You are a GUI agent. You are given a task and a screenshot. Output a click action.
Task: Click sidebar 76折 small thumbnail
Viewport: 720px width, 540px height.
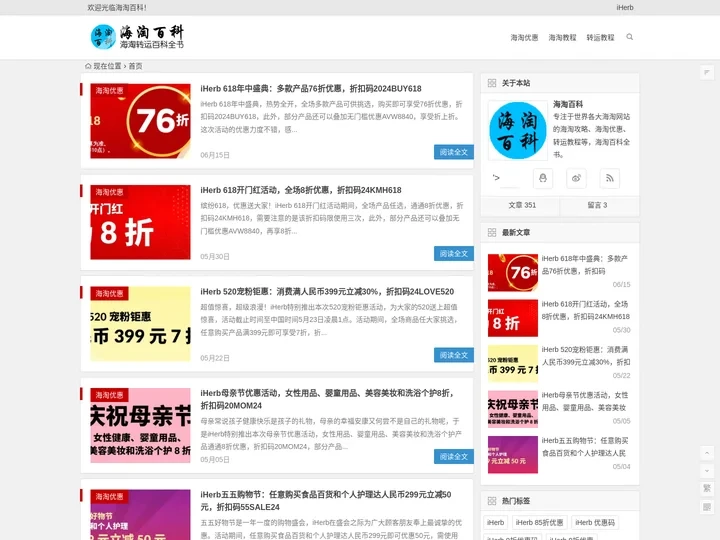pyautogui.click(x=513, y=273)
